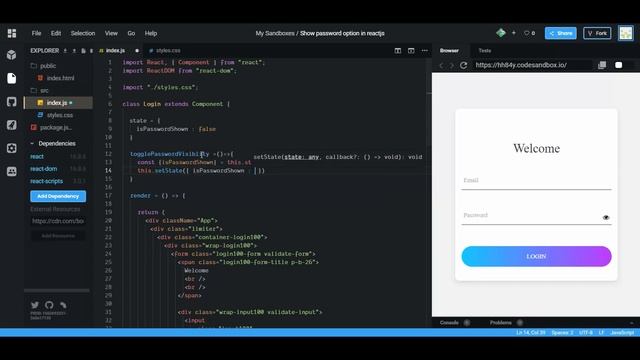Open preview in new window icon

coord(602,65)
